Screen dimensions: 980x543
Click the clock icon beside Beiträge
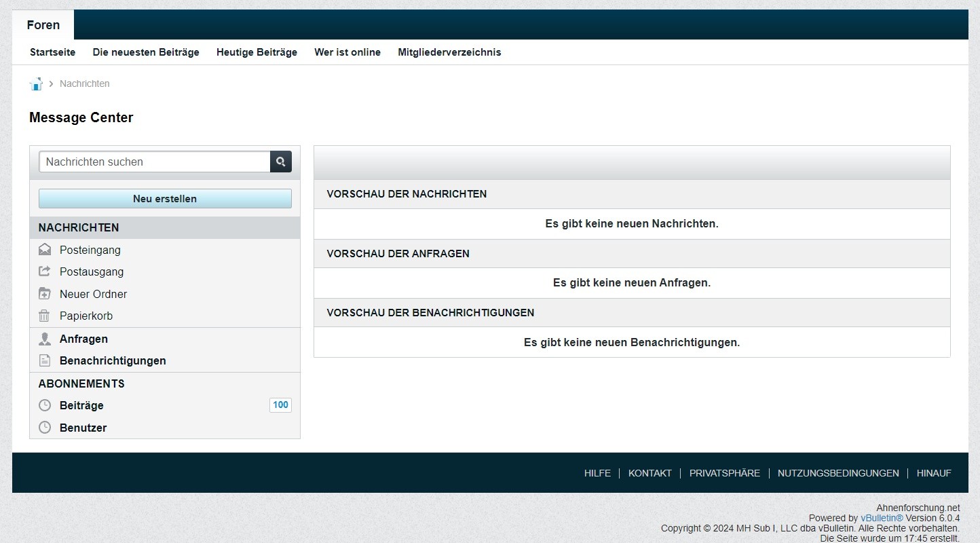pos(45,405)
